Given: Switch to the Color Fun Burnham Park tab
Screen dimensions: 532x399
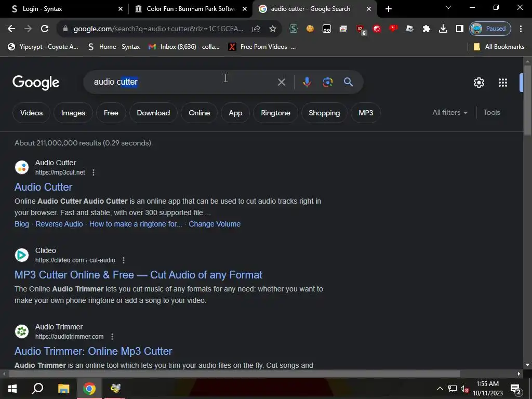Looking at the screenshot, I should (x=190, y=9).
